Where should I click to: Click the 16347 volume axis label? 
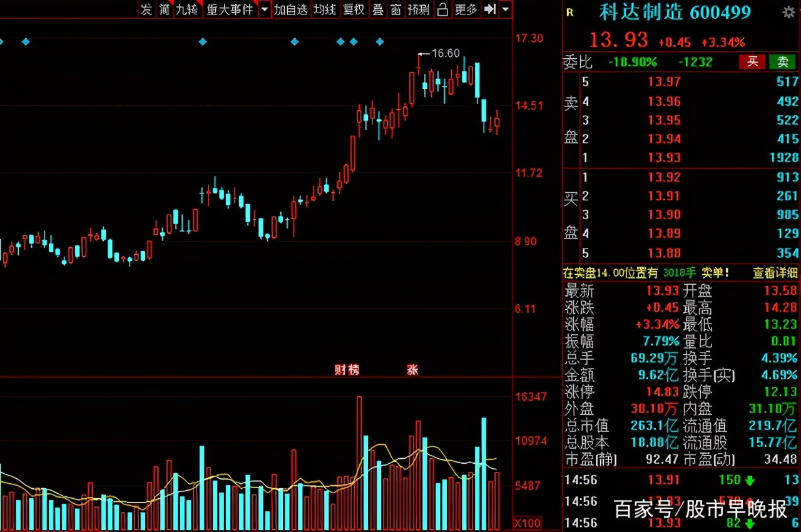click(x=531, y=397)
